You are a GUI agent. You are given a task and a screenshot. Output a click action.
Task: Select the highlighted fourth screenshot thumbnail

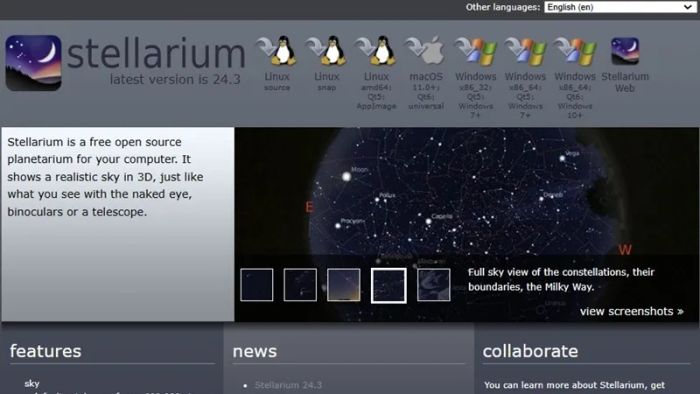tap(389, 286)
